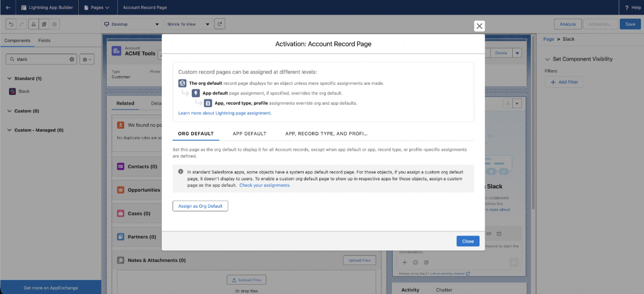
Task: Open the Help menu
Action: pos(632,8)
